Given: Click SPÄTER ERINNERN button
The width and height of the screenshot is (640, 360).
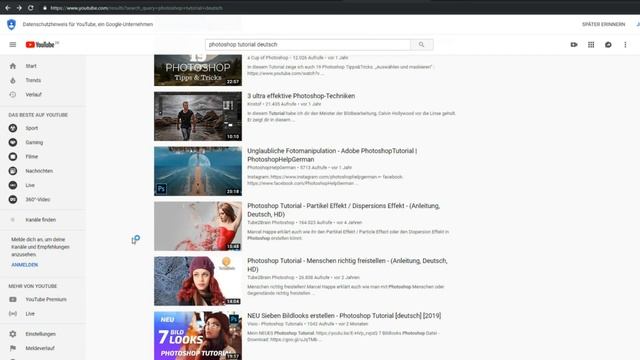Looking at the screenshot, I should 603,24.
